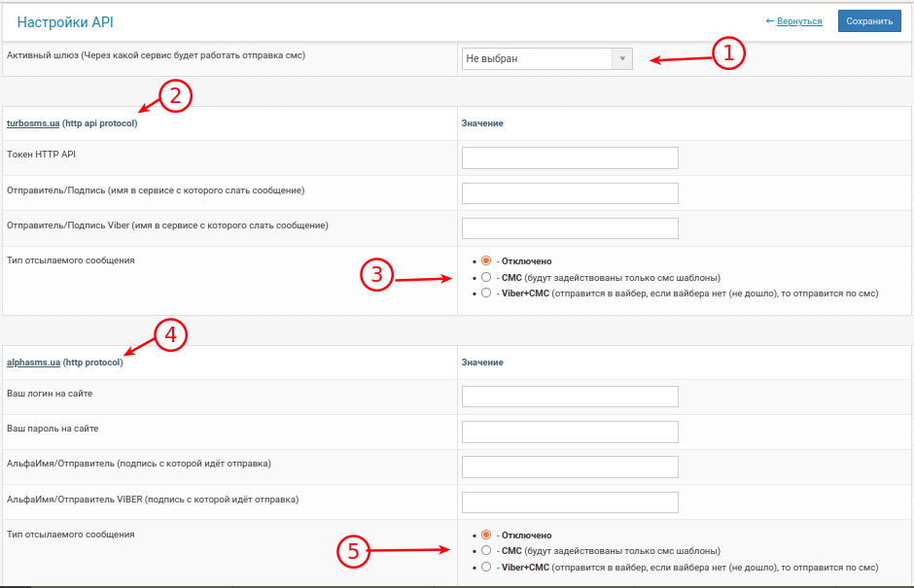Click the turbosms Отправитель/Подпись SMS input field
The height and width of the screenshot is (588, 914).
click(570, 192)
